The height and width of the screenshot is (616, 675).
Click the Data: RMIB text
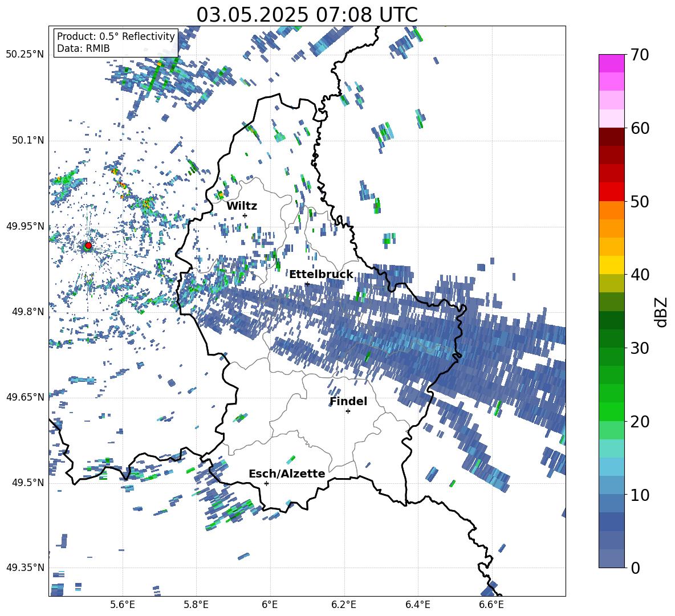pyautogui.click(x=83, y=48)
